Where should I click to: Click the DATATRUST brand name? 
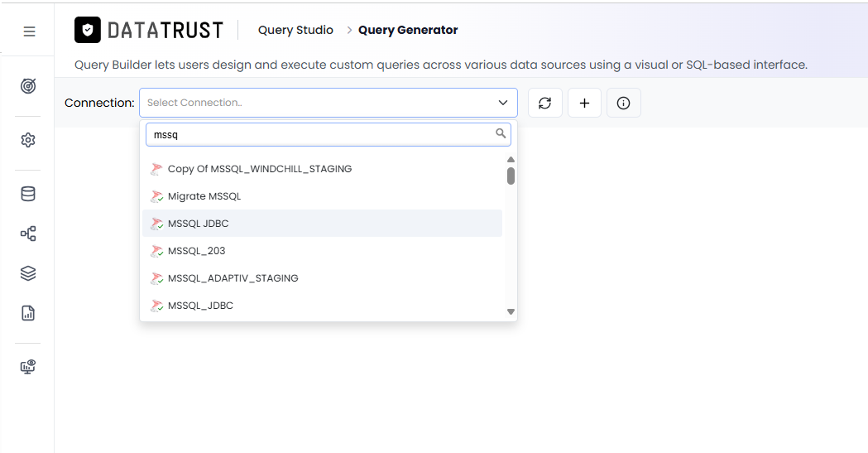(165, 31)
